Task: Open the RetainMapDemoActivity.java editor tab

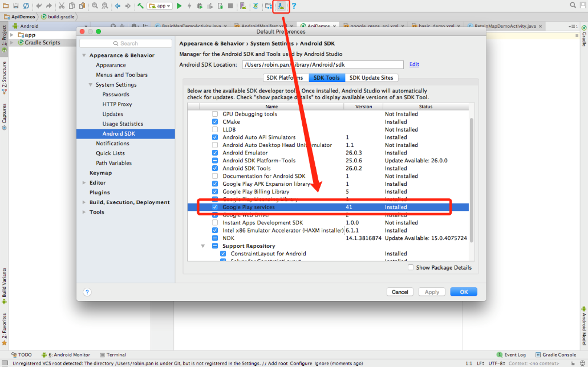Action: [x=505, y=26]
